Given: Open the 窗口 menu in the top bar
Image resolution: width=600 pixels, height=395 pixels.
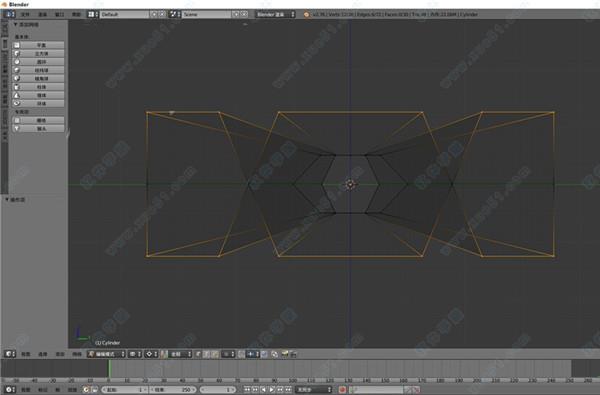Looking at the screenshot, I should [x=59, y=15].
